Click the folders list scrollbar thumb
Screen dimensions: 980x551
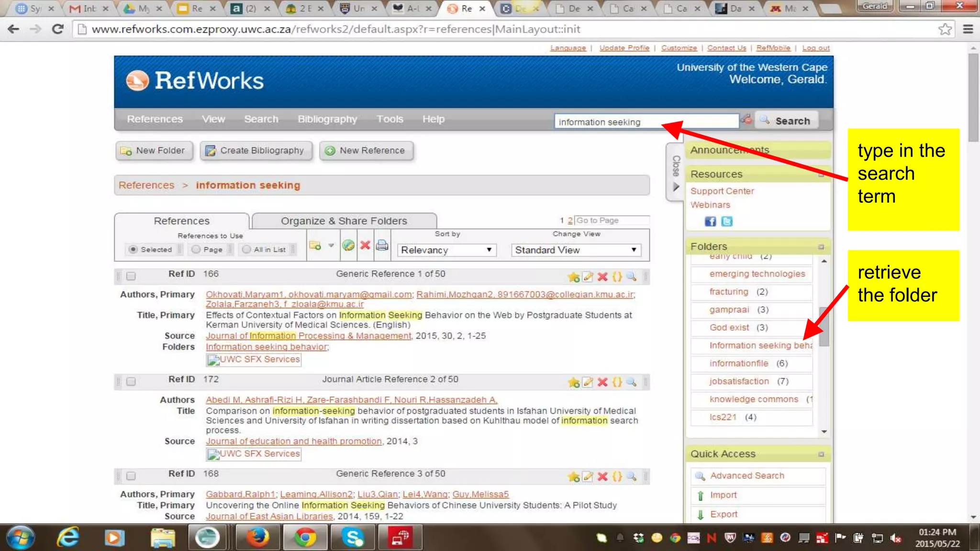[x=824, y=327]
